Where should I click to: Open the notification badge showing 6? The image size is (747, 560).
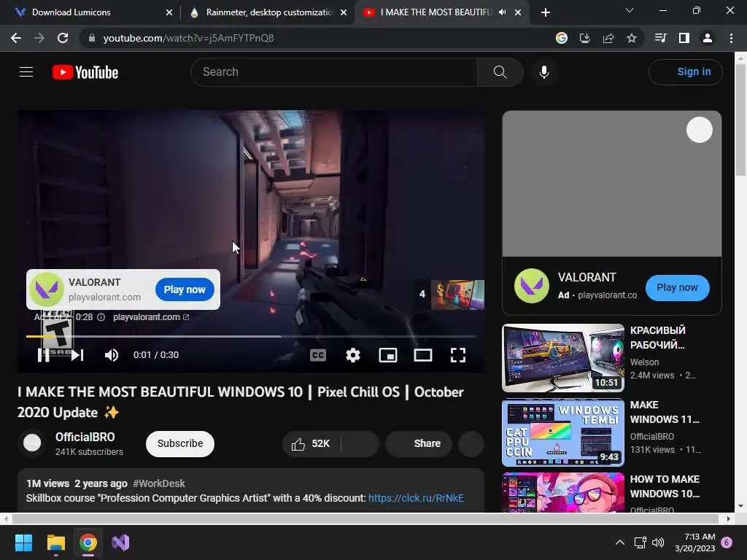point(727,542)
